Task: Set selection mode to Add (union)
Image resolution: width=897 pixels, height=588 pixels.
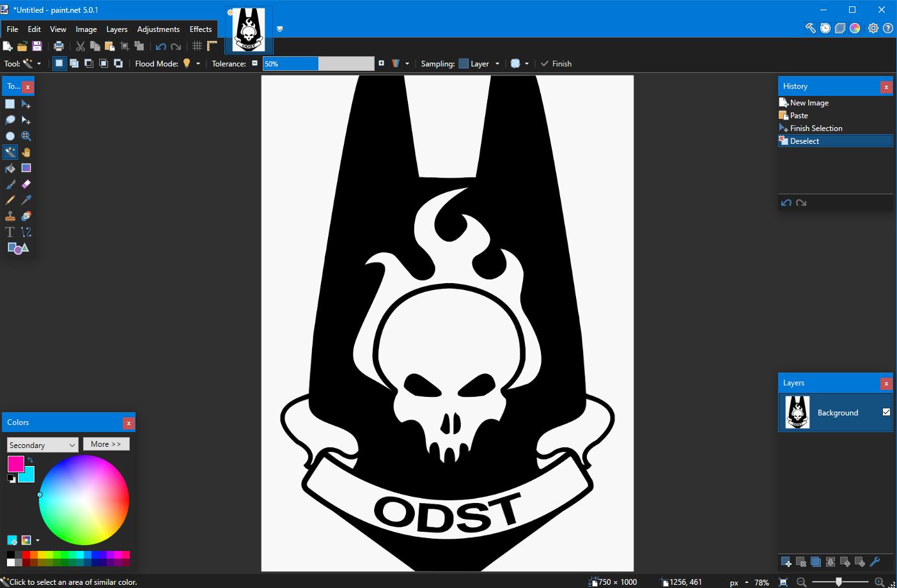Action: [x=74, y=63]
